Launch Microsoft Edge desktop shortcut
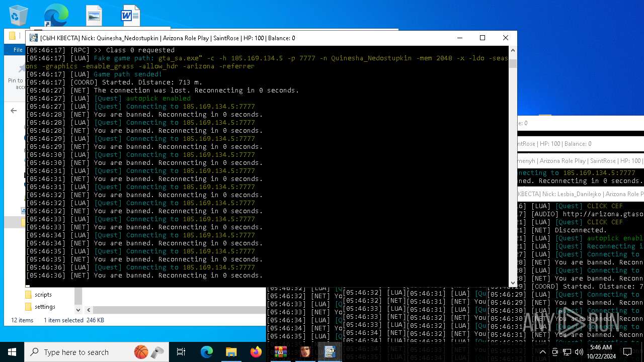This screenshot has height=362, width=644. [56, 15]
